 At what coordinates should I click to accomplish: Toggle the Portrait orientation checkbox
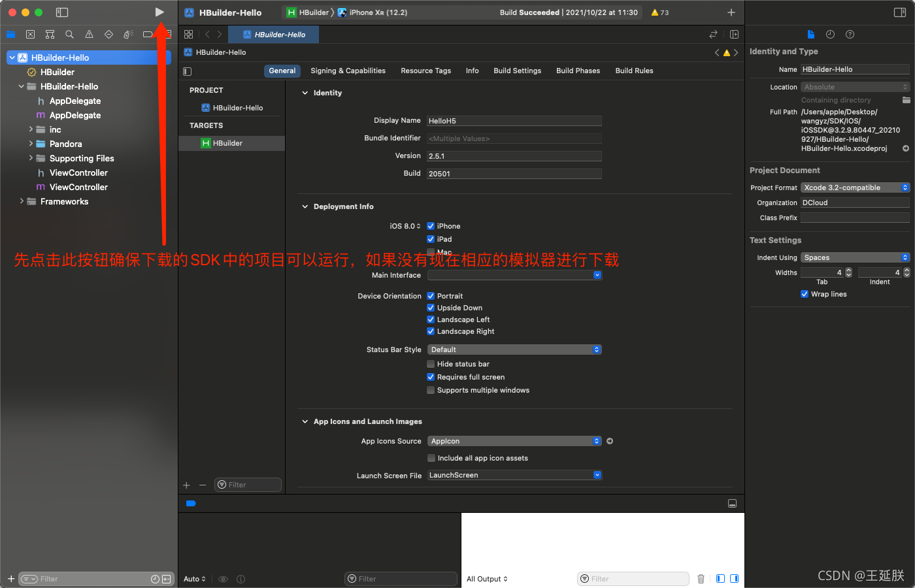[431, 296]
